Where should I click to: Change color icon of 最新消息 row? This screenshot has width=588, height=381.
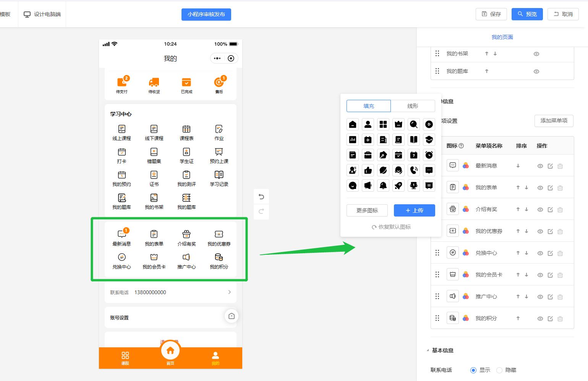coord(466,166)
